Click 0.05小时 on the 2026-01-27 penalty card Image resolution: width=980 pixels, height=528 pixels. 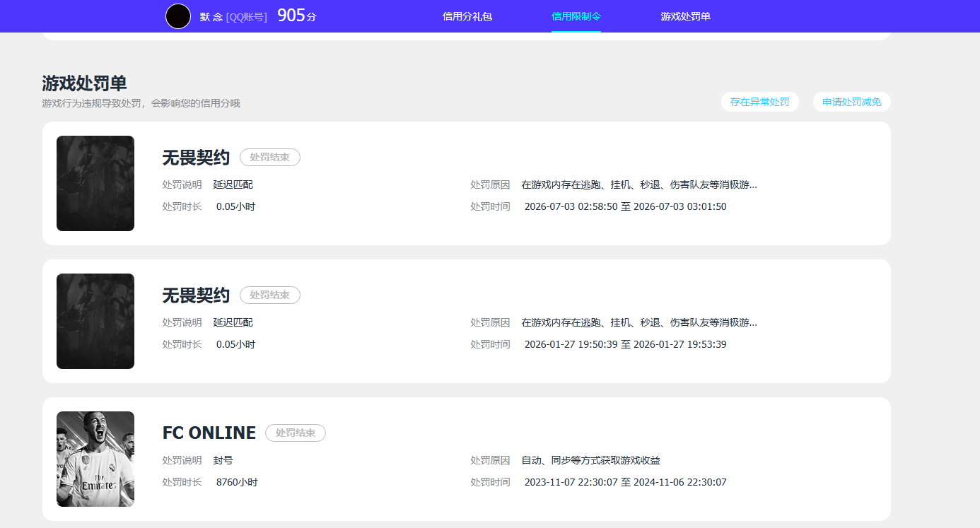point(235,344)
